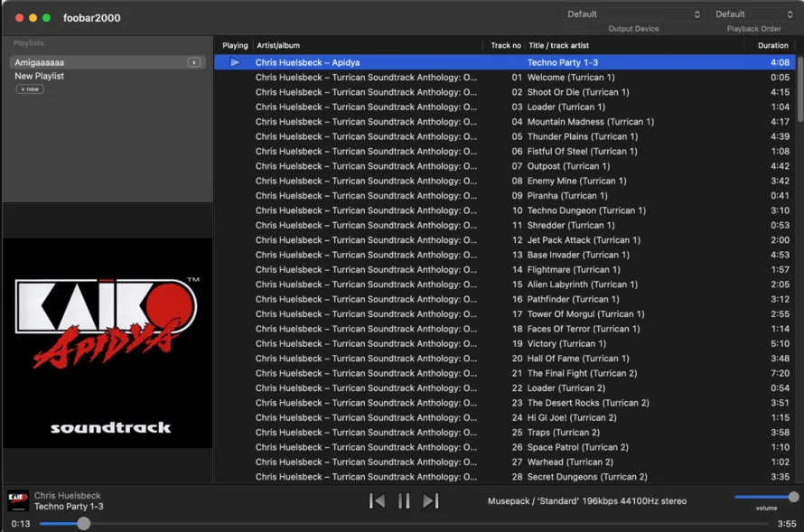Remove Amigaaaaaa playlist with x button
The width and height of the screenshot is (804, 532).
click(193, 62)
